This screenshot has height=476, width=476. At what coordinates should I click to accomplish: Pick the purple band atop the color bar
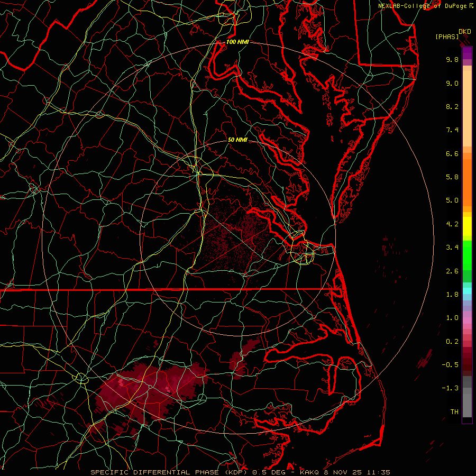(x=467, y=53)
